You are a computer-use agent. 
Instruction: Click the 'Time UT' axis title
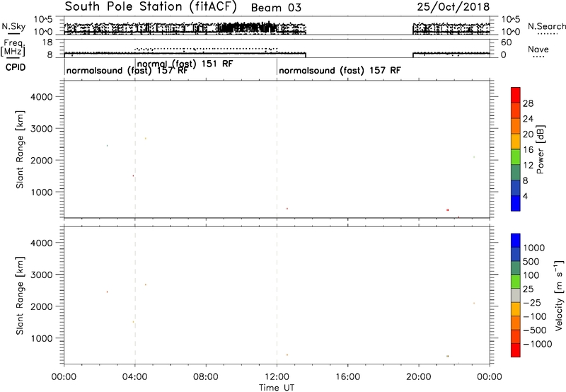[277, 388]
